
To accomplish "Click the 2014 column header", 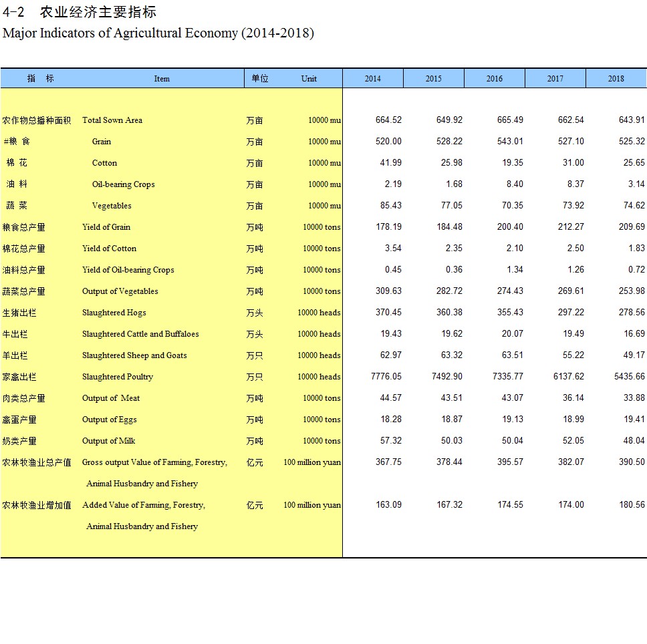I will (372, 78).
